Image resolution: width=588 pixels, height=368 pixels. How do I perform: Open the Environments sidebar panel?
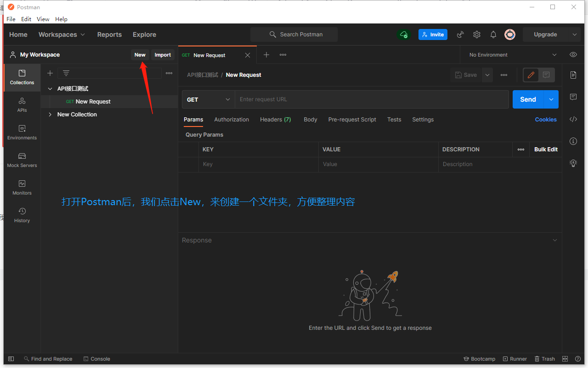(x=22, y=132)
